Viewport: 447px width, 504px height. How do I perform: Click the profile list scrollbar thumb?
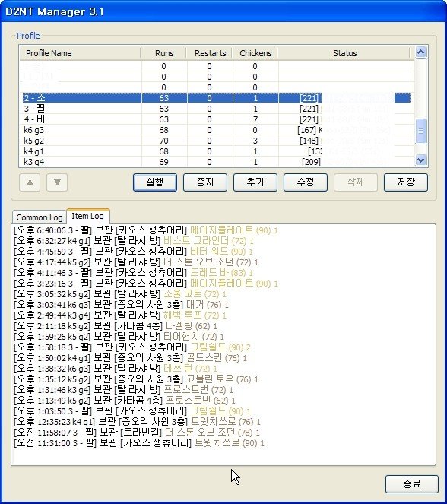(x=420, y=132)
